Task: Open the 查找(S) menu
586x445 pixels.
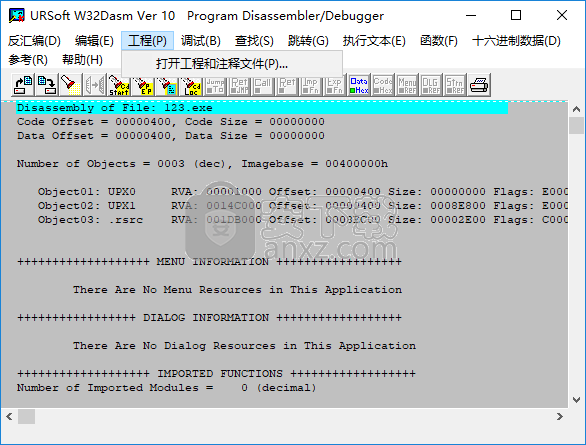Action: (254, 40)
